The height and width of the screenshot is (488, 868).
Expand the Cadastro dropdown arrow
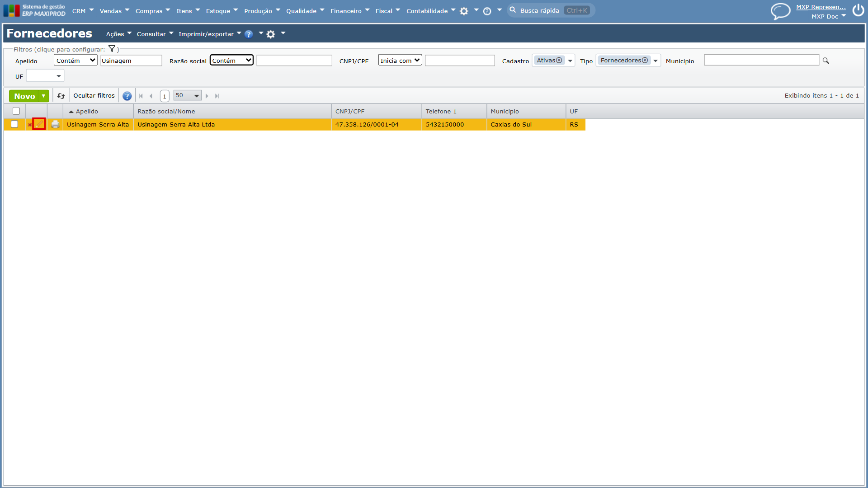570,61
